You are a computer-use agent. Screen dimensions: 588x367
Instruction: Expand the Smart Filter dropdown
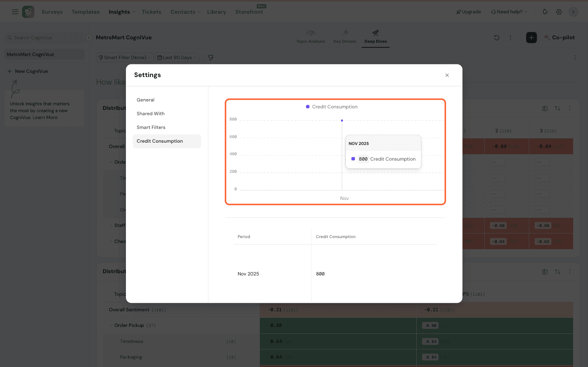click(125, 58)
